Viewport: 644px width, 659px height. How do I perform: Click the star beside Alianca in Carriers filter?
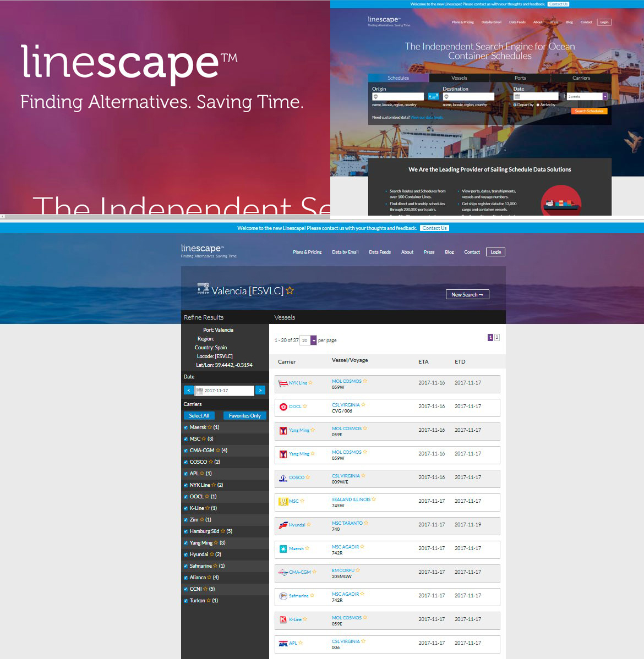(x=210, y=578)
